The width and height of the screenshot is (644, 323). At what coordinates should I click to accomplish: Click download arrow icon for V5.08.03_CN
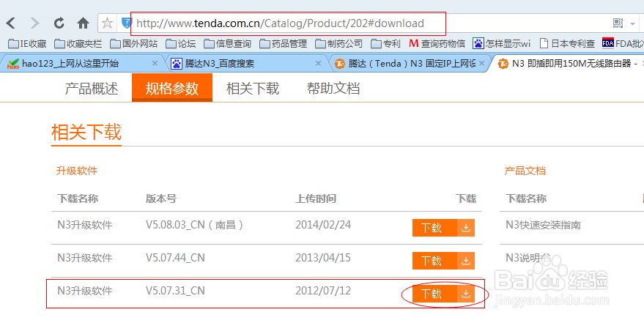click(x=466, y=228)
